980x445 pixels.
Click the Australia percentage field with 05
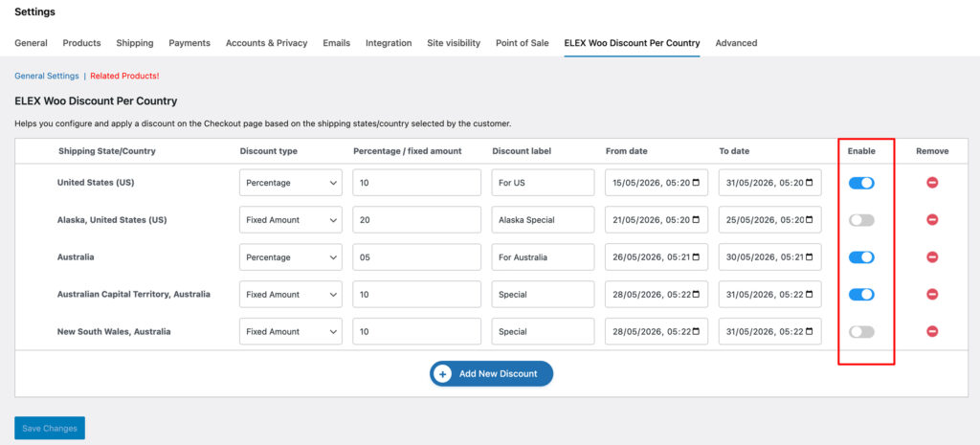(x=417, y=257)
